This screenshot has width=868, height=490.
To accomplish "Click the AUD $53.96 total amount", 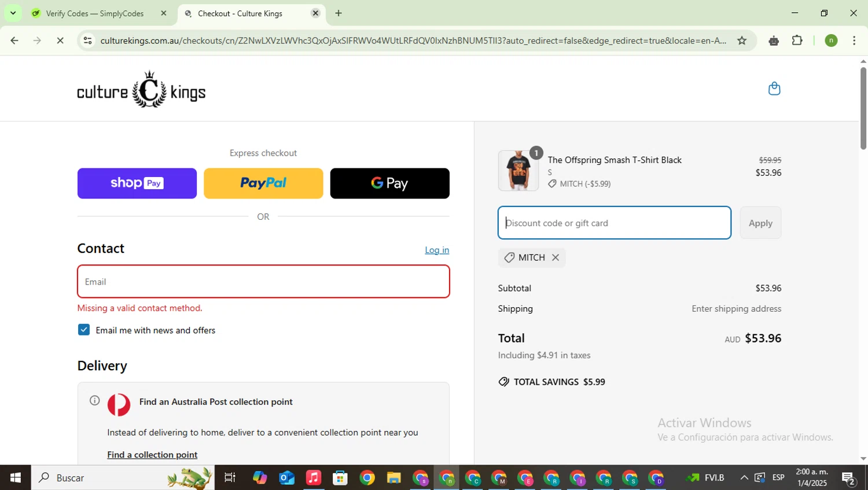I will click(x=753, y=338).
